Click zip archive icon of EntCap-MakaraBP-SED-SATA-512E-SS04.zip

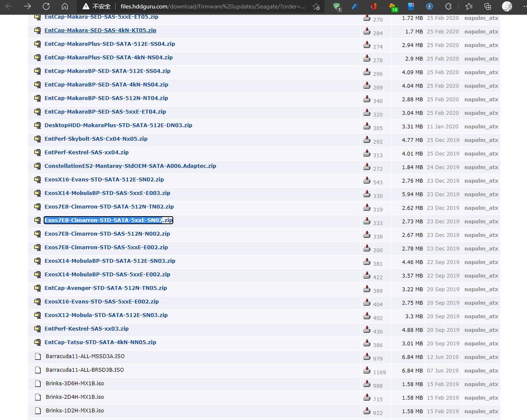point(37,71)
